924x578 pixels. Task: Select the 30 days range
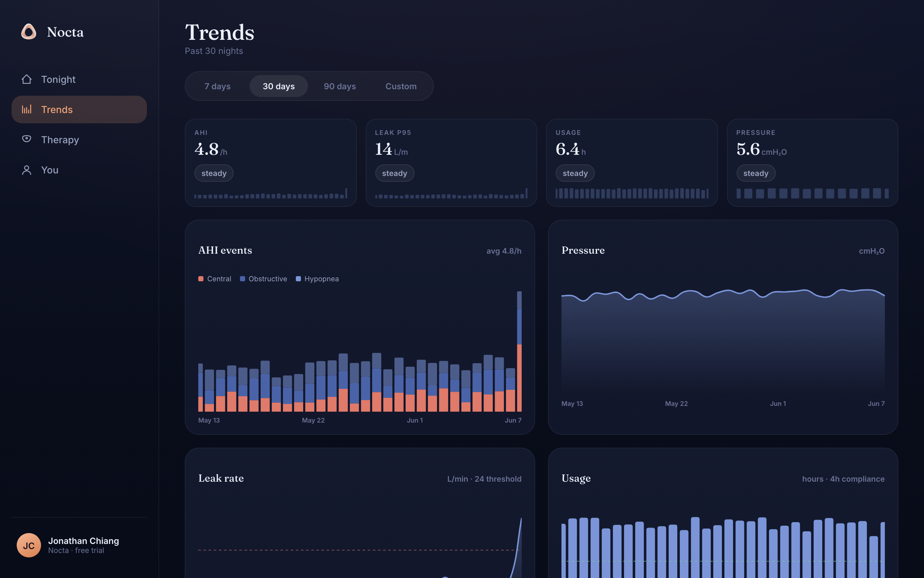pos(278,86)
